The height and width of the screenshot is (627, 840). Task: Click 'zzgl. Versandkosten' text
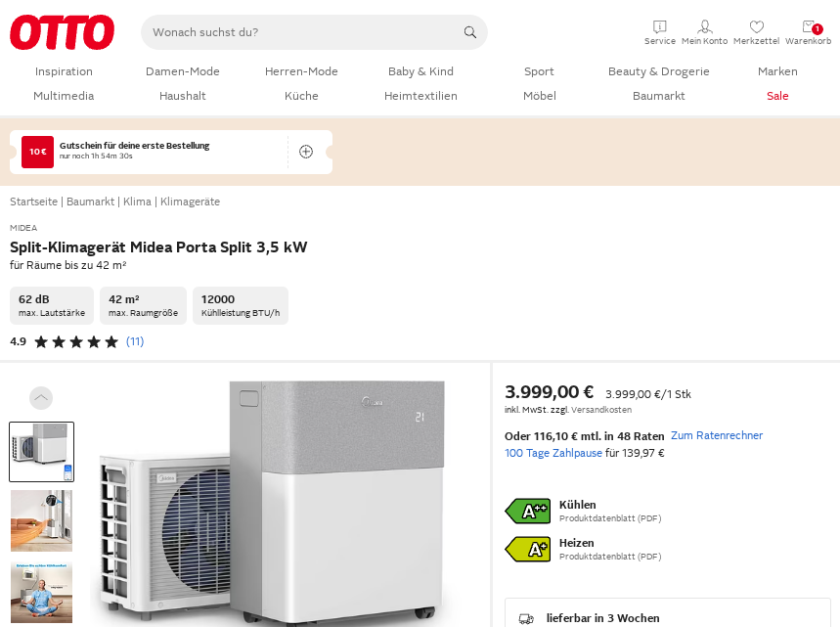(x=591, y=410)
